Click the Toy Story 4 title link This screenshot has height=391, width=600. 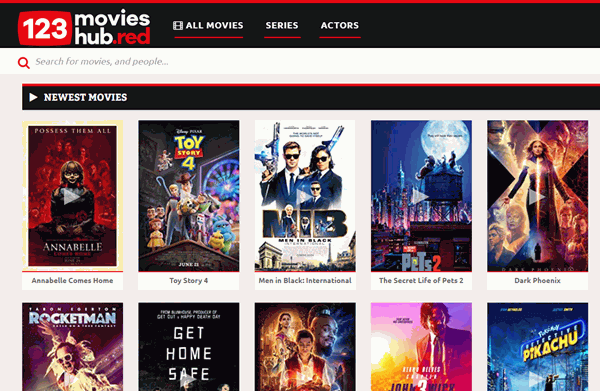coord(189,280)
